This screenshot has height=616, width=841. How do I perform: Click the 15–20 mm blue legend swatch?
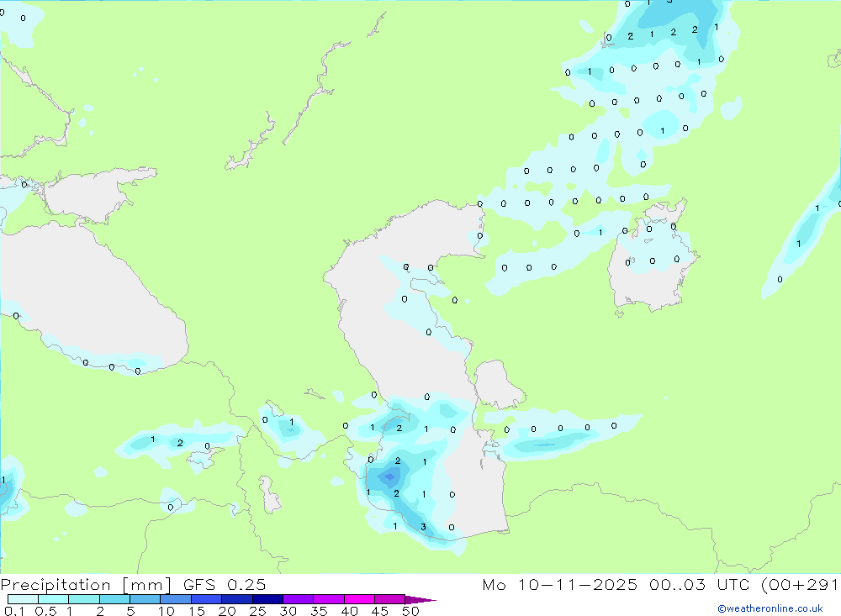pos(207,599)
